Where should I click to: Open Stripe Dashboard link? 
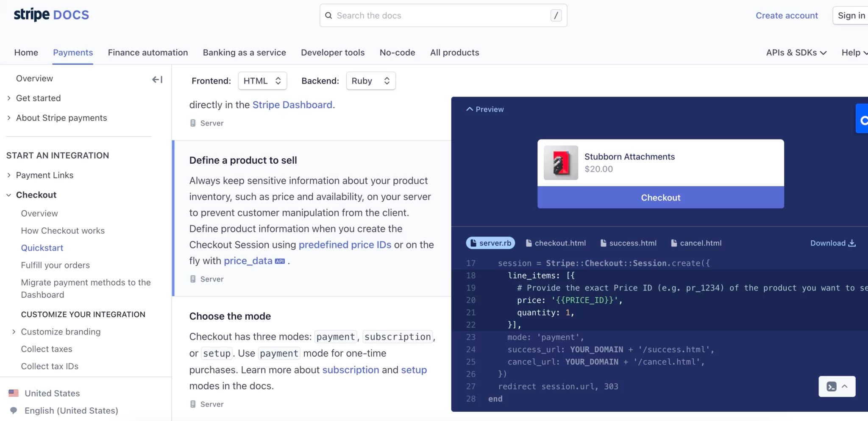[292, 105]
